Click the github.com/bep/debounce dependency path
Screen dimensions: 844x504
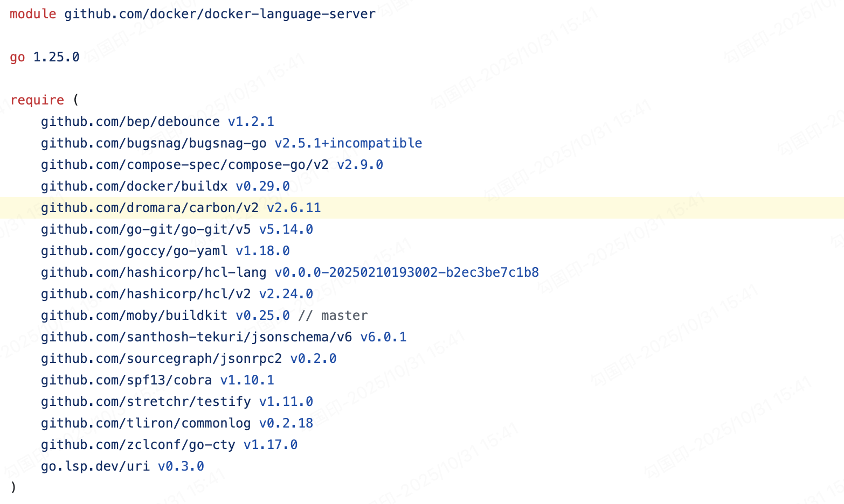pos(130,122)
